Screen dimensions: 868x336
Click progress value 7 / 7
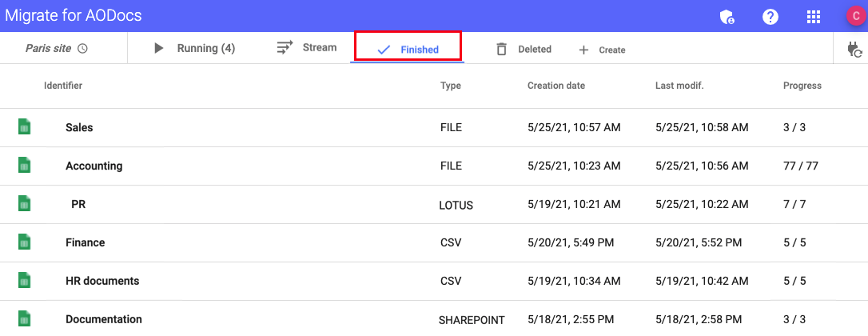point(794,204)
